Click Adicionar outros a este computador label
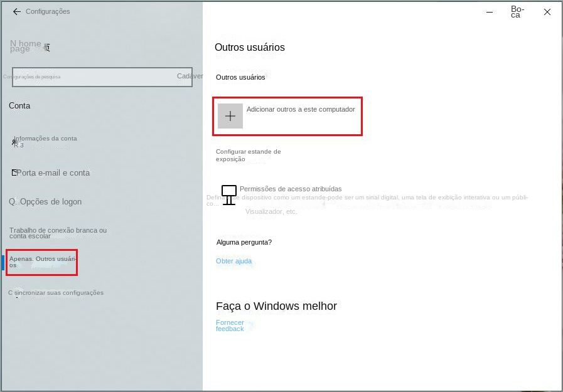Viewport: 563px width, 392px height. coord(300,109)
